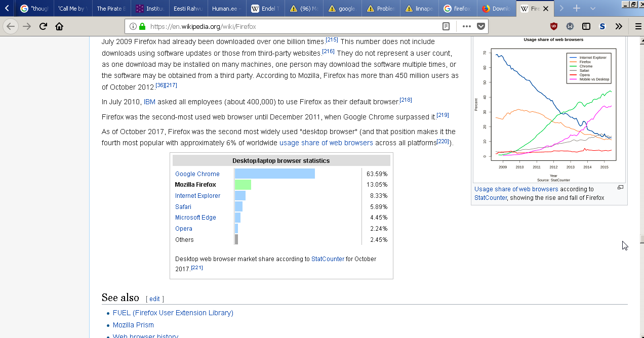Switch to the Endel Wikipedia tab

pos(265,9)
